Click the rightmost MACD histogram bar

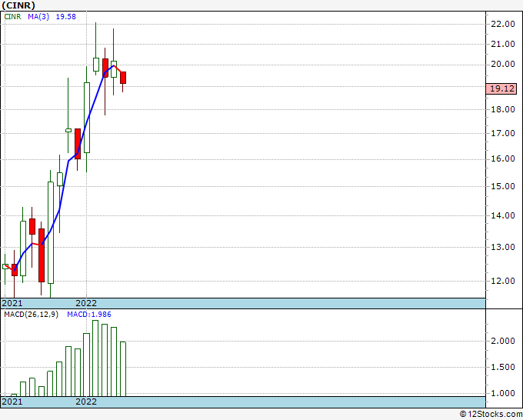[x=123, y=369]
